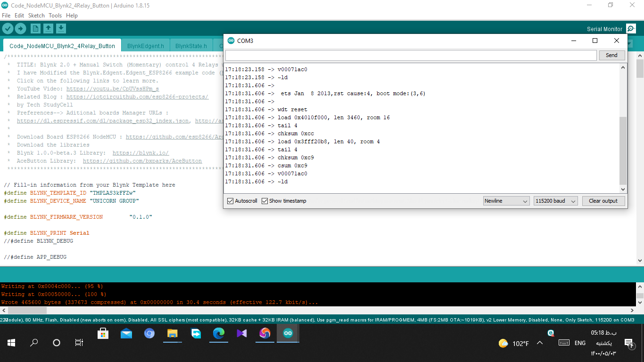Screen dimensions: 644x362
Task: Click the serial message input field
Action: coord(411,55)
